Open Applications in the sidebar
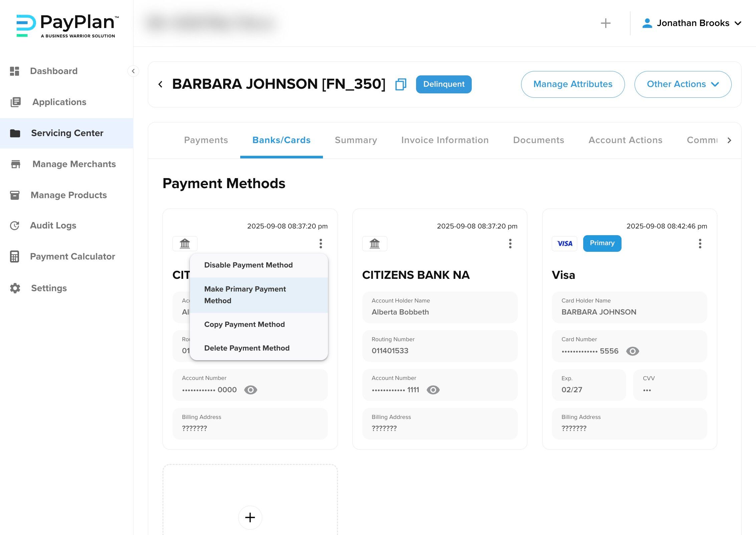The height and width of the screenshot is (535, 756). coord(59,102)
